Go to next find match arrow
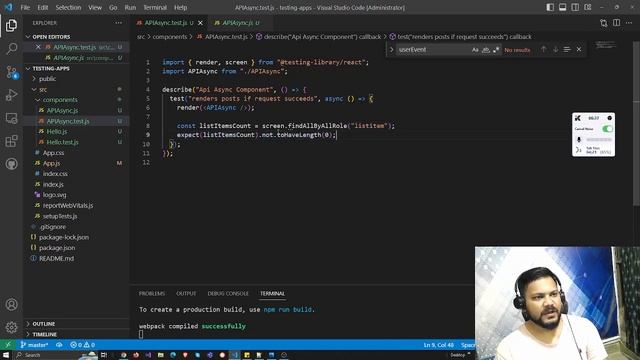 click(556, 49)
